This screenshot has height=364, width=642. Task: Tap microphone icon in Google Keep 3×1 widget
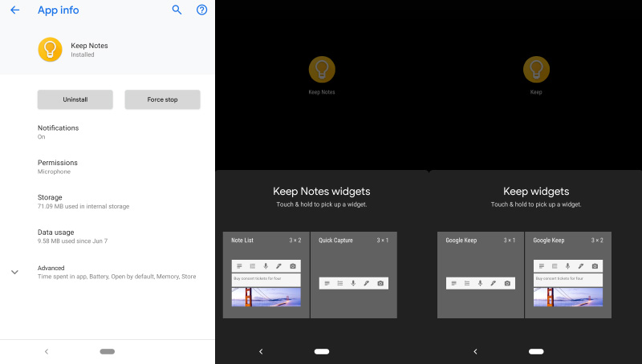(480, 284)
